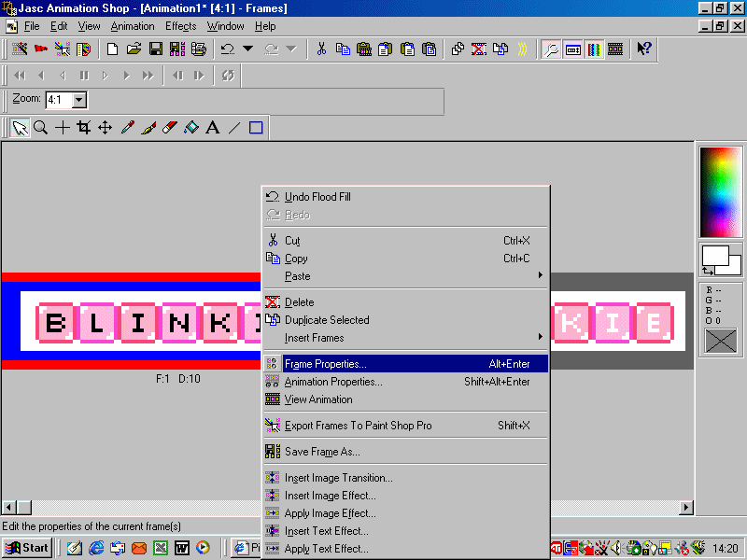This screenshot has width=747, height=560.
Task: Launch Internet Explorer from quick launch
Action: (x=96, y=548)
